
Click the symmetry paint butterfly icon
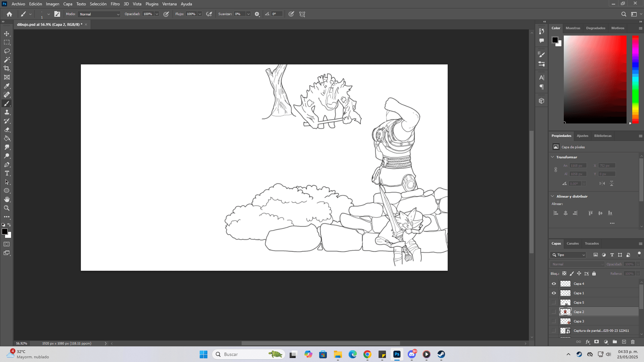click(x=302, y=14)
